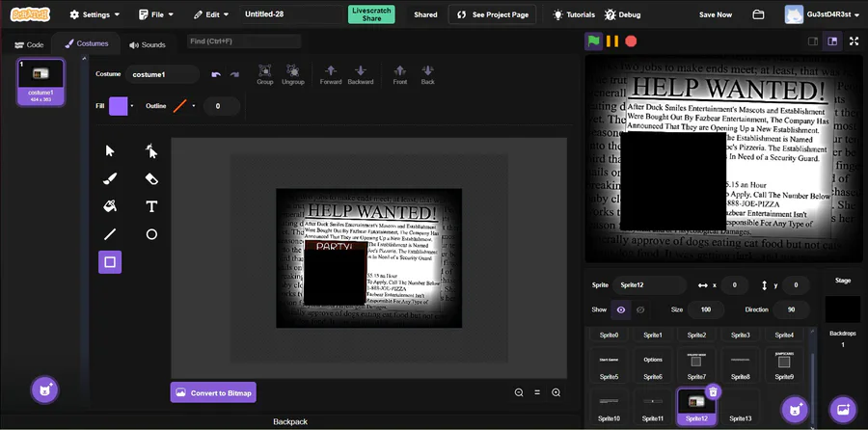The height and width of the screenshot is (430, 868).
Task: Choose the Fill bucket tool
Action: (x=110, y=206)
